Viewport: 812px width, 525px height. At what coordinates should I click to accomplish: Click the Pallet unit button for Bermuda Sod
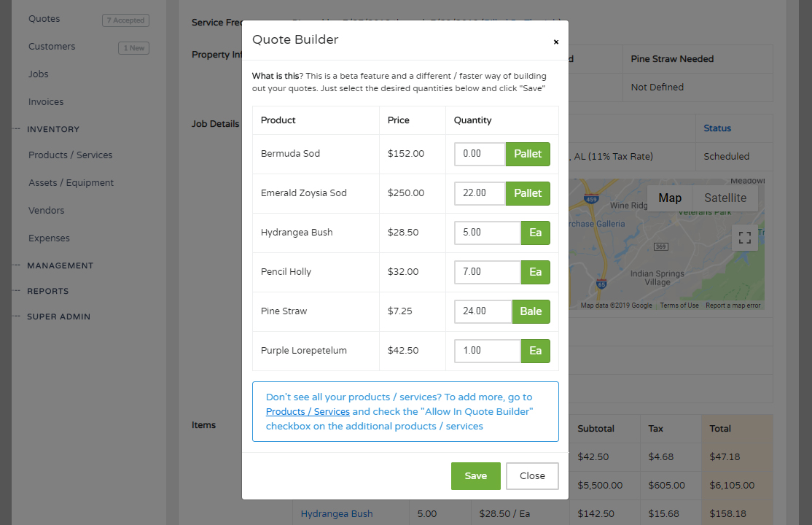[x=528, y=154]
